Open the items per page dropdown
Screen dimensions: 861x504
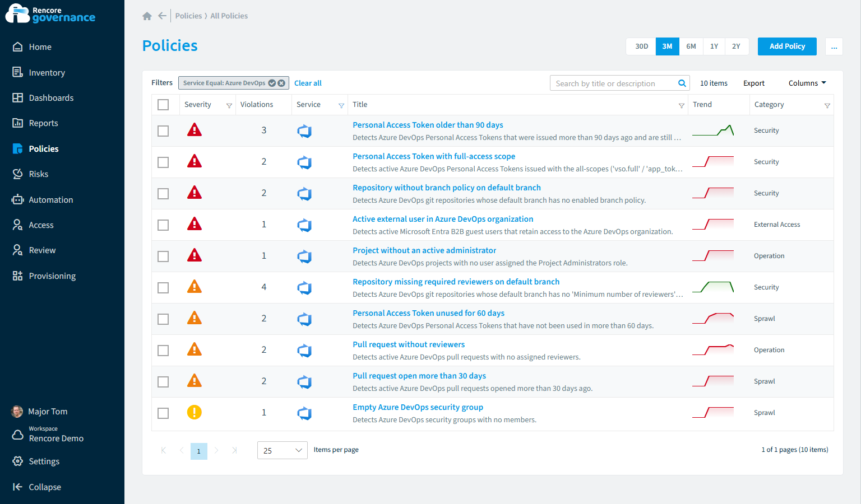pos(282,450)
